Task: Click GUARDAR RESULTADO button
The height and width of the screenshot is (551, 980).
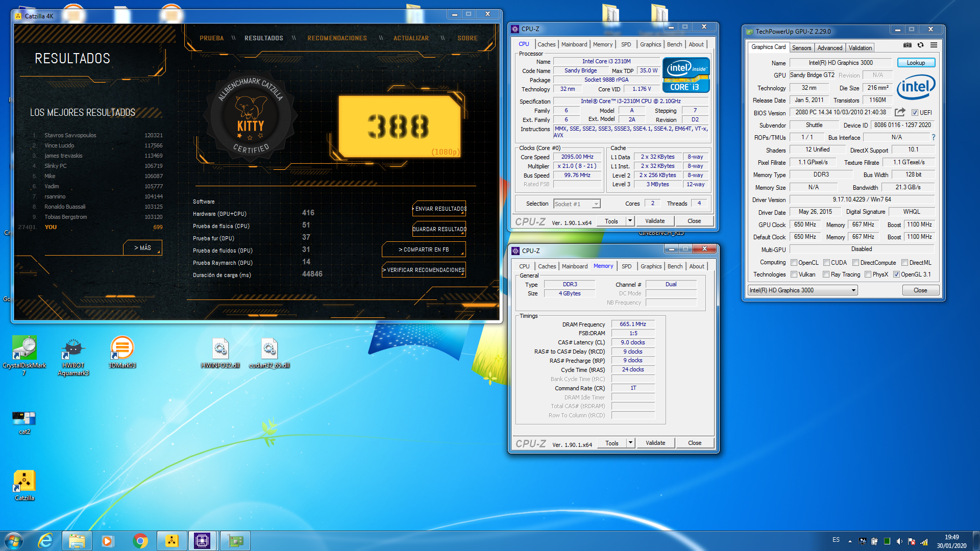Action: pos(439,229)
